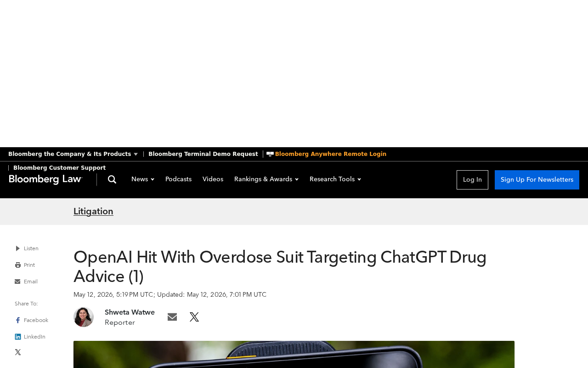Play the Listen audio icon
Image resolution: width=588 pixels, height=368 pixels.
(x=18, y=248)
